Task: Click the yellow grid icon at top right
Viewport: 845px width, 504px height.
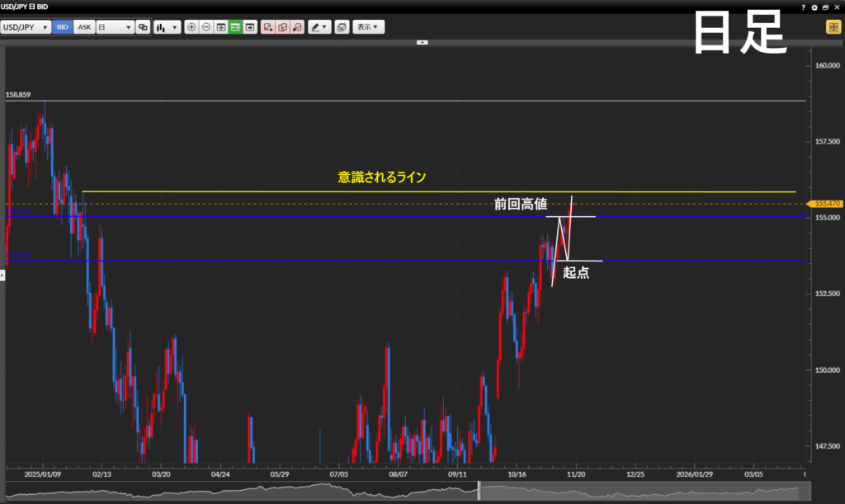Action: tap(833, 27)
